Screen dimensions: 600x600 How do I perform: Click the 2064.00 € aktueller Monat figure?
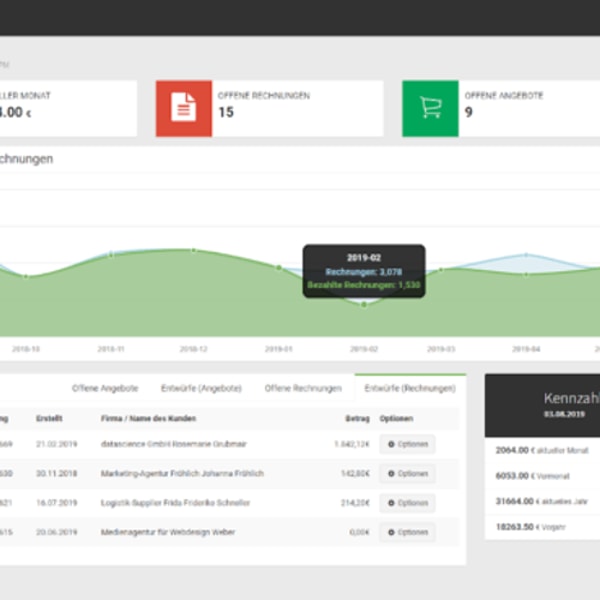tap(542, 450)
